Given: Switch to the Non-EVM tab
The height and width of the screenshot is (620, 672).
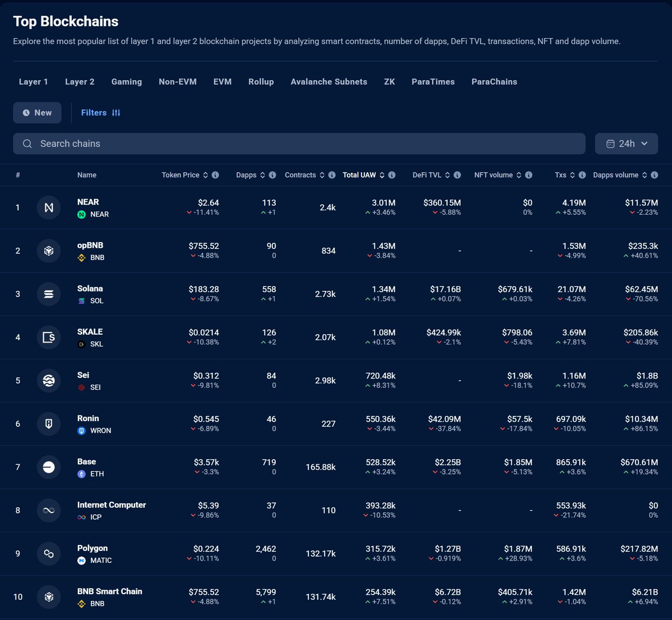Looking at the screenshot, I should click(x=178, y=81).
